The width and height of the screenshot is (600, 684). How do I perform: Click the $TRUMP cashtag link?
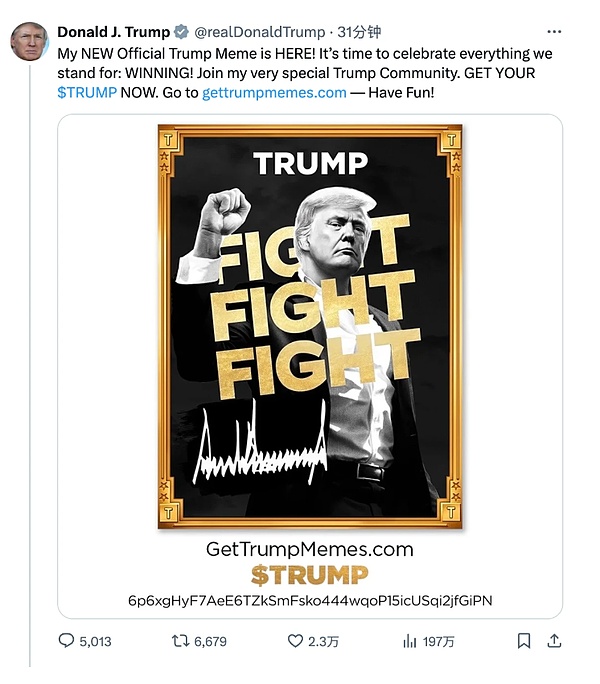point(87,92)
